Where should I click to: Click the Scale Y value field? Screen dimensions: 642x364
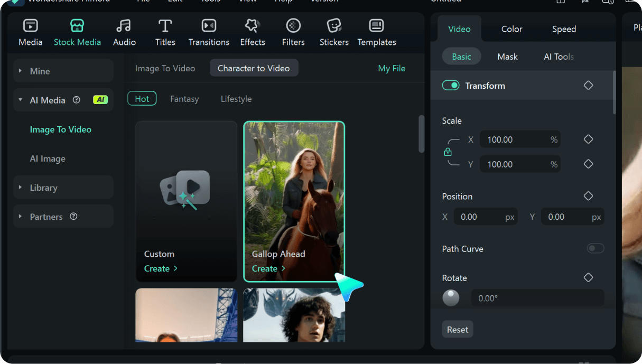click(x=519, y=164)
